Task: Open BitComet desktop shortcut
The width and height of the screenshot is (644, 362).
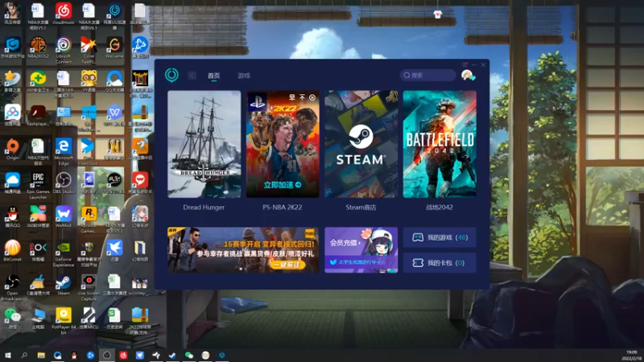Action: pos(12,251)
